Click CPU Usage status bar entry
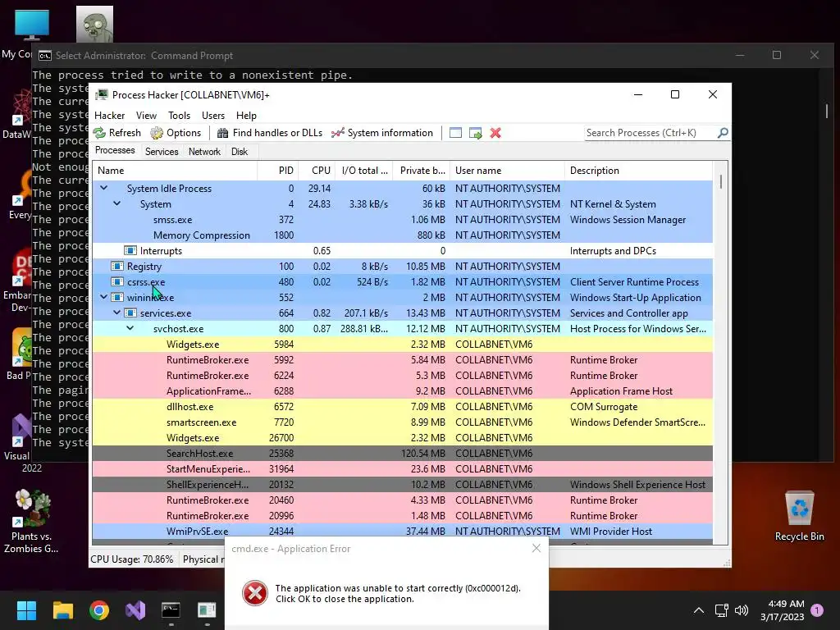Image resolution: width=840 pixels, height=630 pixels. 132,559
